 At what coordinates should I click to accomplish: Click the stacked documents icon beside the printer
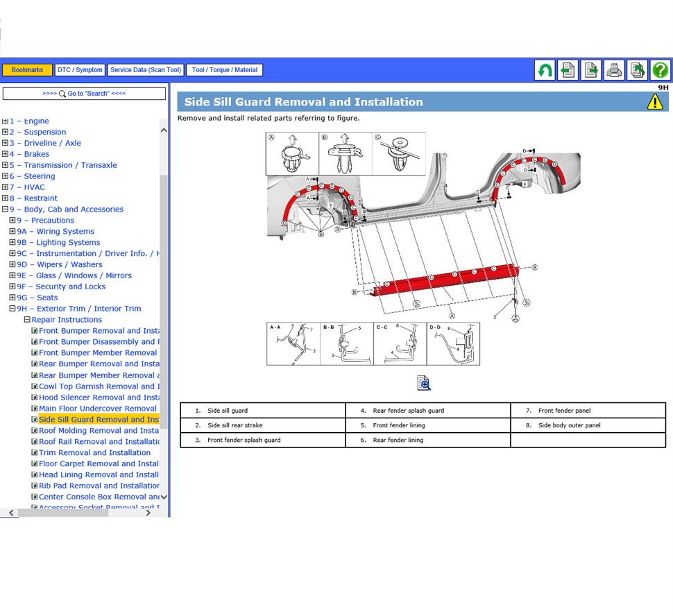tap(638, 70)
